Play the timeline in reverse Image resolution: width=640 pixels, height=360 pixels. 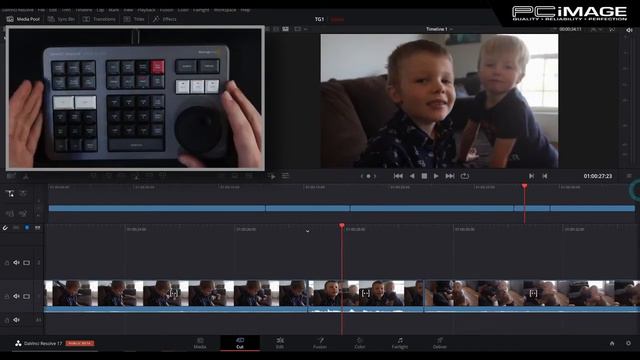pos(412,176)
